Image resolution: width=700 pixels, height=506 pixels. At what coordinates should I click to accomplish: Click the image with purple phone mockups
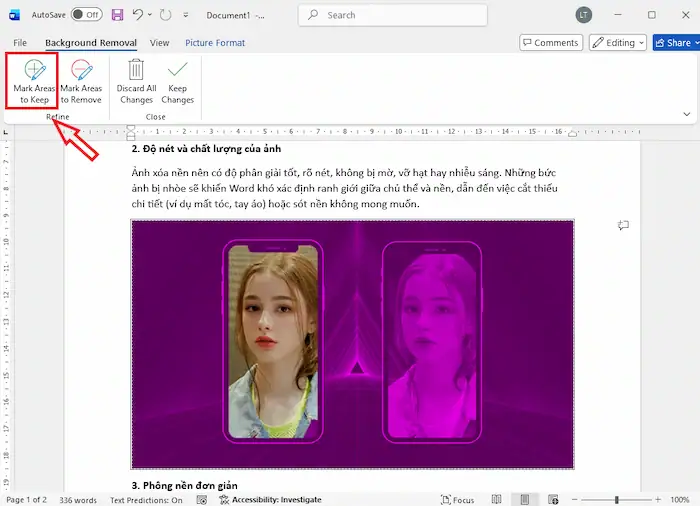353,344
